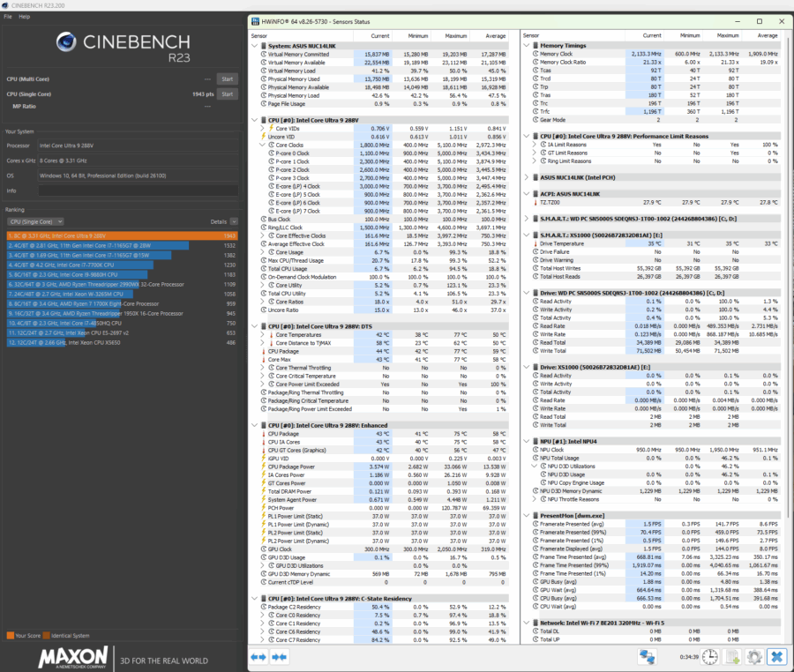Click lightning icon beside PCH Power
Screen dimensions: 794x672
[263, 508]
